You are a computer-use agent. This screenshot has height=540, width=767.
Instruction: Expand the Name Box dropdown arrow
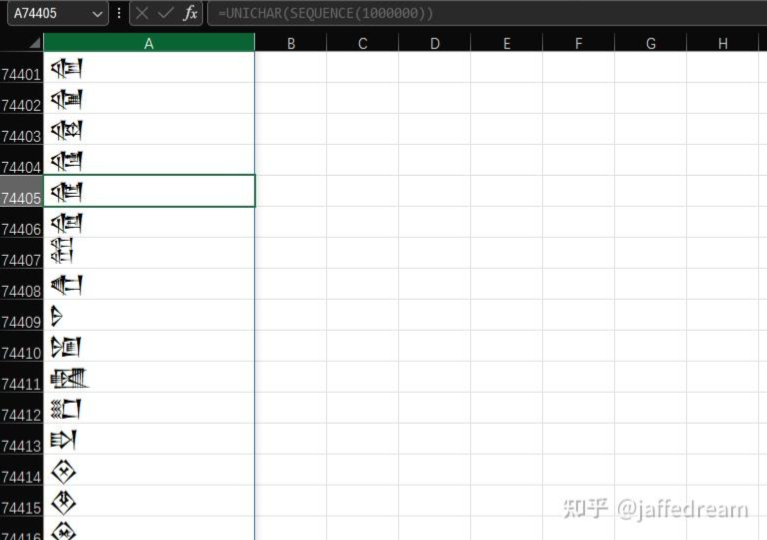97,14
